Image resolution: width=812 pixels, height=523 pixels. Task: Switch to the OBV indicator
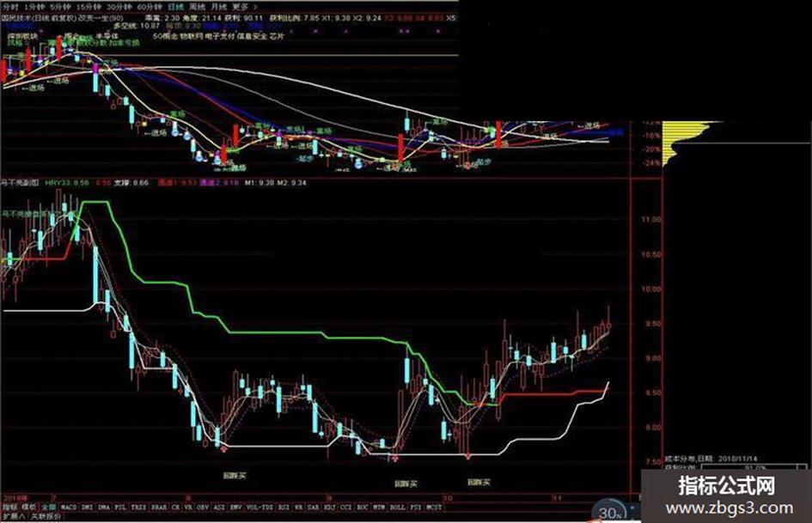(203, 508)
